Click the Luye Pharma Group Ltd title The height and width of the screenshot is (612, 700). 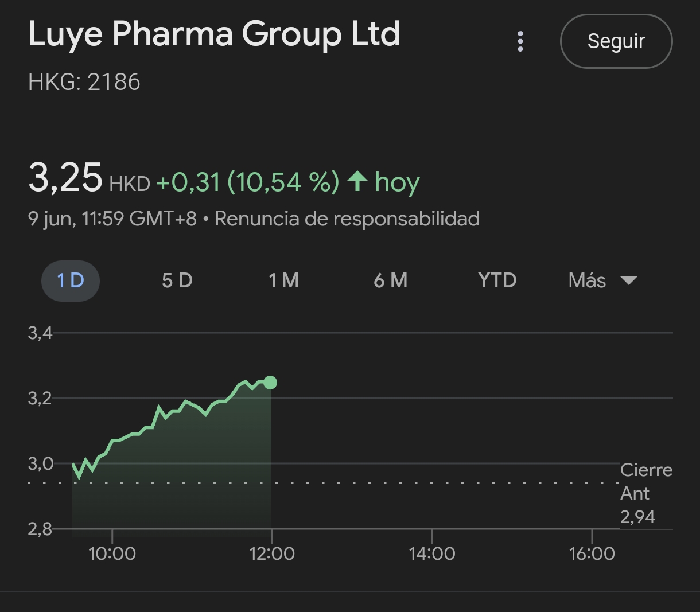pyautogui.click(x=214, y=34)
